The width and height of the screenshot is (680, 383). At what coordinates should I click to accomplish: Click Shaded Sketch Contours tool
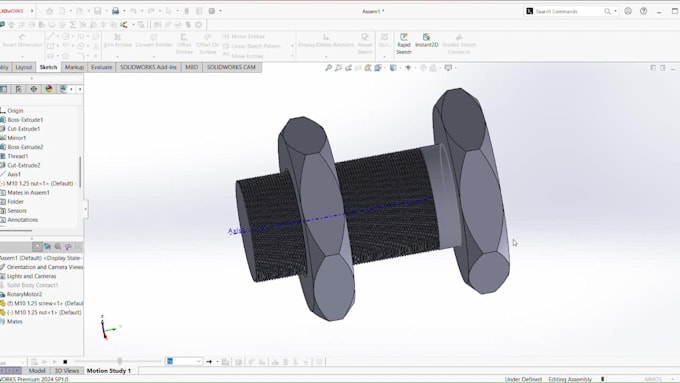point(459,44)
